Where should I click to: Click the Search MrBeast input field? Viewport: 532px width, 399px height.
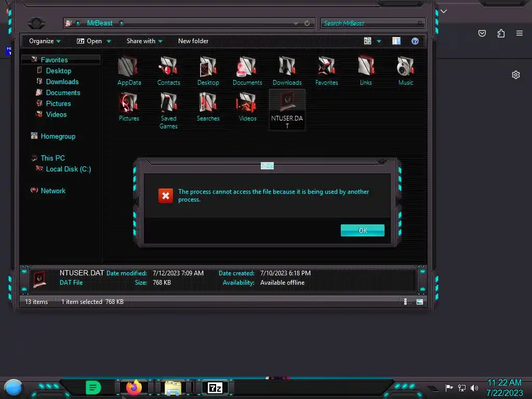pos(373,23)
